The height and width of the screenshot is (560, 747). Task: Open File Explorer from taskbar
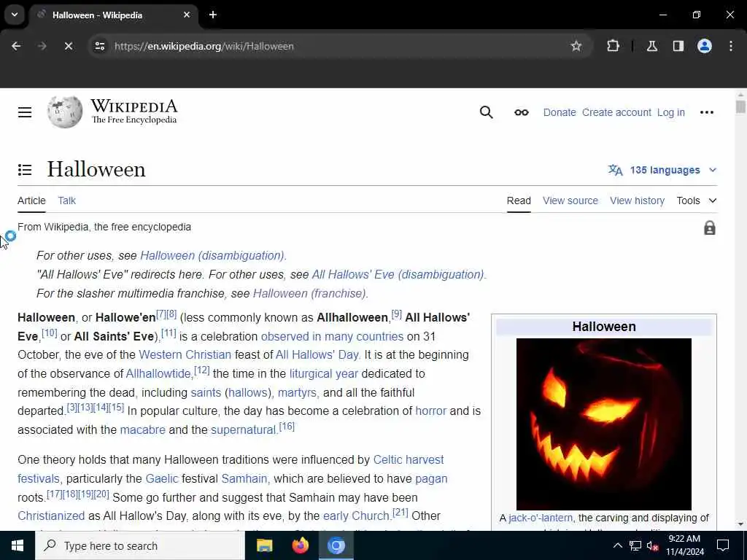pyautogui.click(x=264, y=545)
